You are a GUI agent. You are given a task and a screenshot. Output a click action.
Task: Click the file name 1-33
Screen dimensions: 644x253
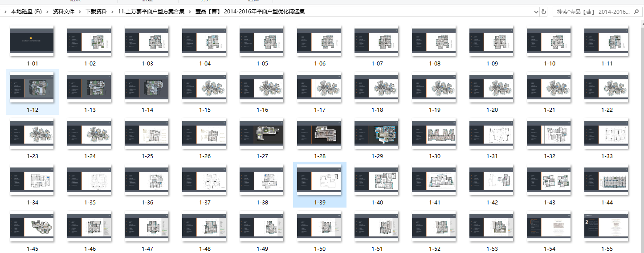pyautogui.click(x=607, y=156)
